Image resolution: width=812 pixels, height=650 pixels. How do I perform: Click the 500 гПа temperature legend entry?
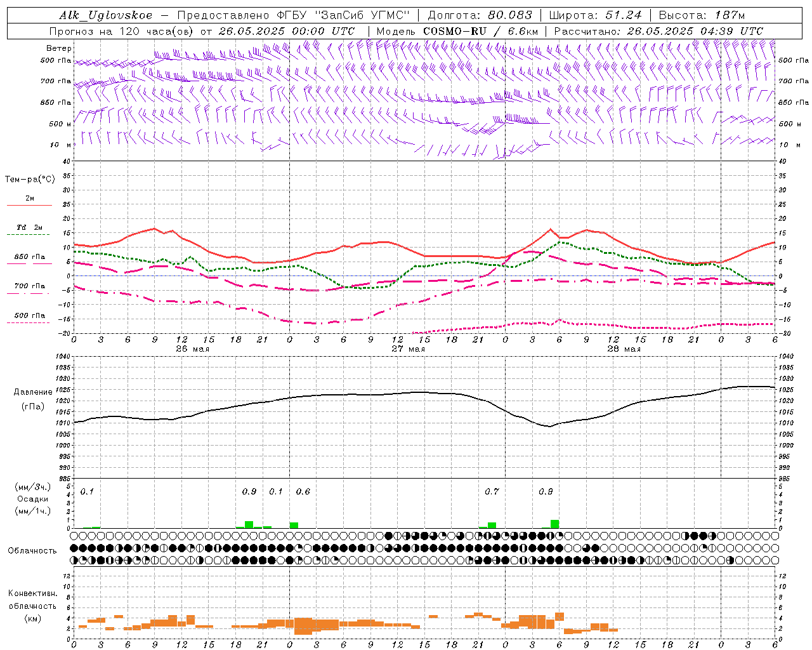[30, 315]
